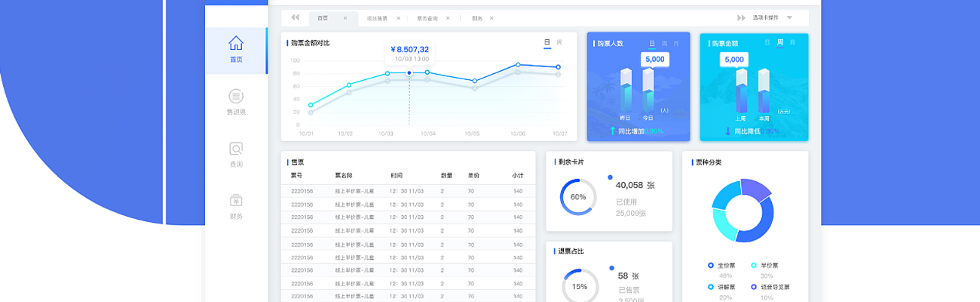This screenshot has width=980, height=302.
Task: Click the 本周 bar in 购票金额
Action: 764,90
